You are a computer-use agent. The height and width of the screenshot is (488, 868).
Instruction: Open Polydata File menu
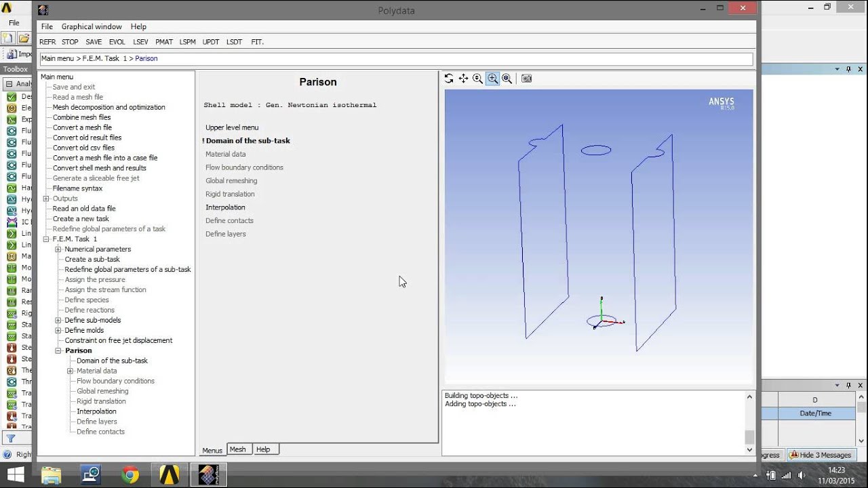(47, 26)
